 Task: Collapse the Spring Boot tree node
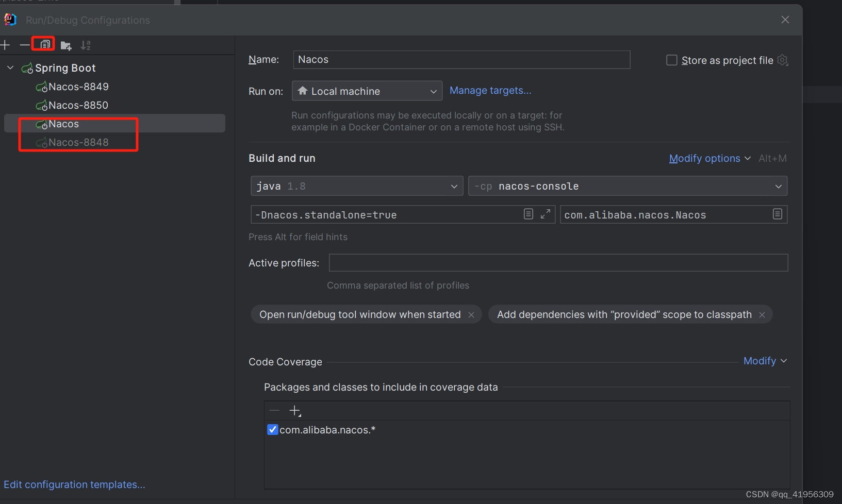point(10,68)
